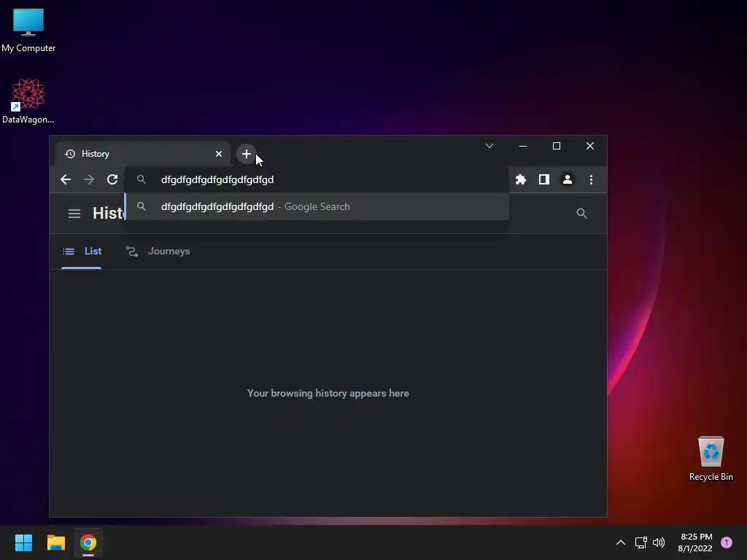Show hidden system tray icons
This screenshot has height=560, width=747.
(x=621, y=542)
